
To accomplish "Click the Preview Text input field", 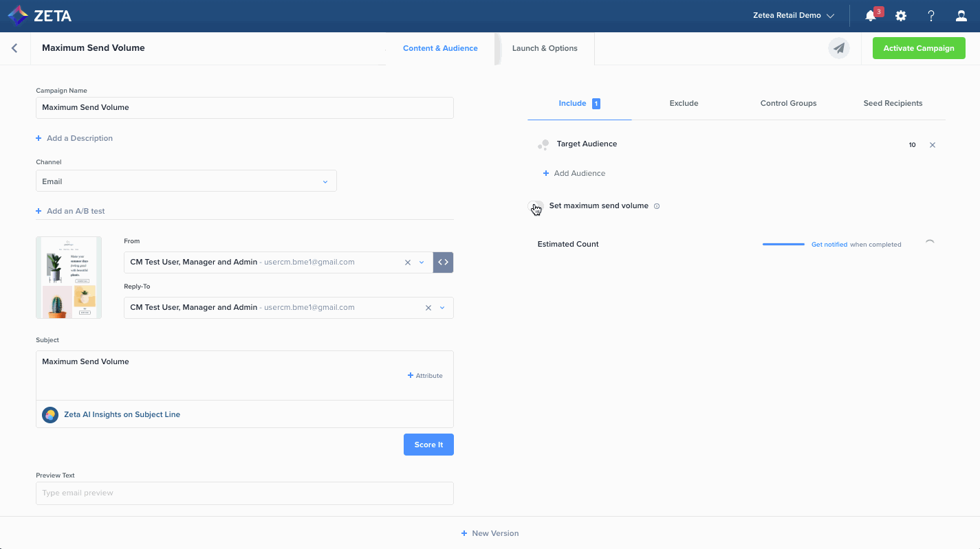I will (x=244, y=493).
